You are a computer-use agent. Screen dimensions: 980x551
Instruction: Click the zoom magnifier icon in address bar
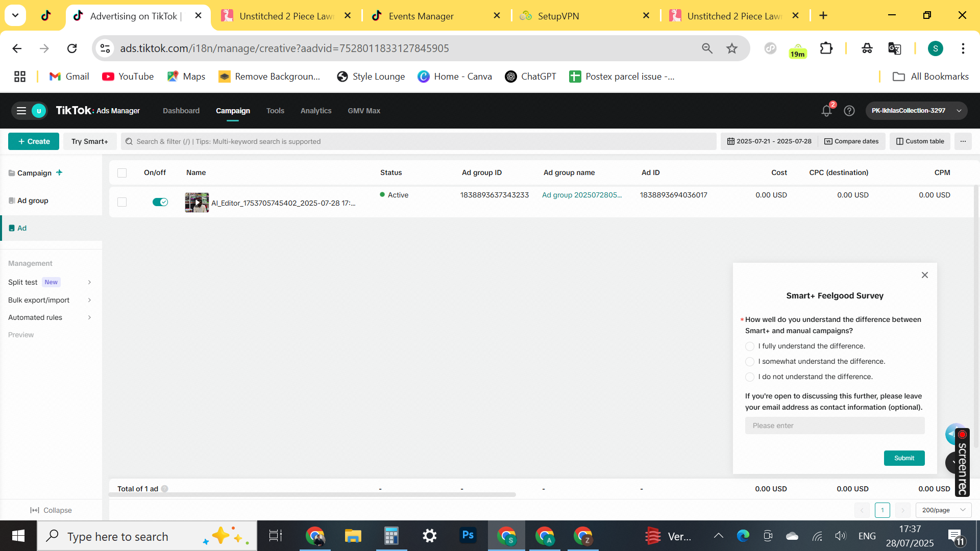coord(707,48)
